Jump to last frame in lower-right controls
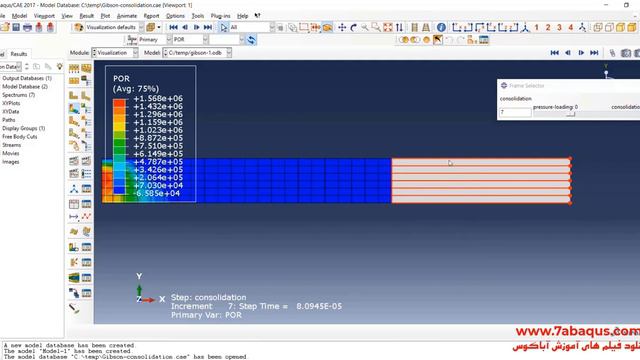The image size is (640, 360). 594,53
